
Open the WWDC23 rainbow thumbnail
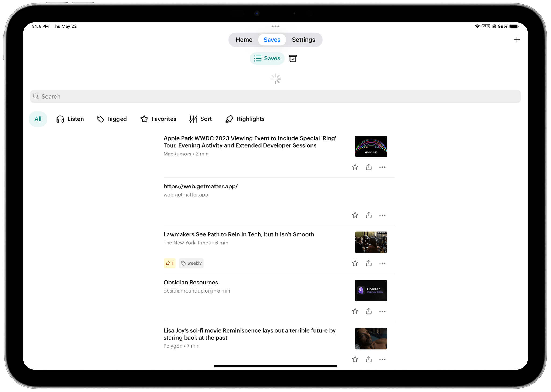tap(371, 146)
